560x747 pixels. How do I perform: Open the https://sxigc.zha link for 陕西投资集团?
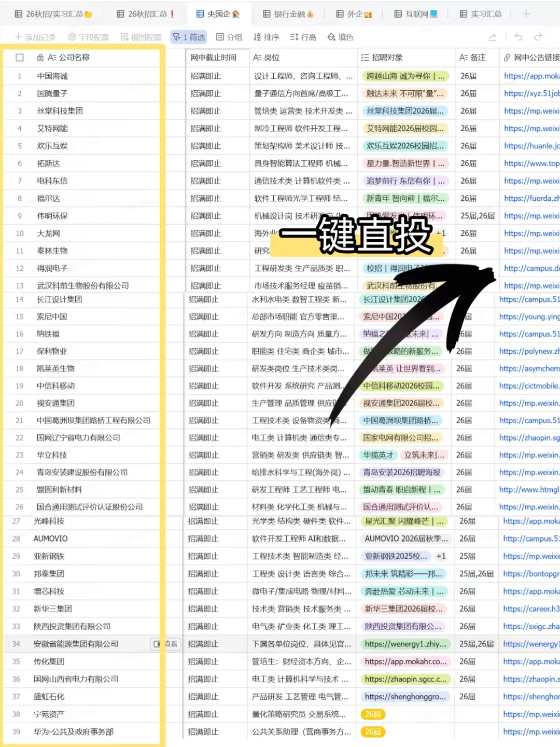531,626
